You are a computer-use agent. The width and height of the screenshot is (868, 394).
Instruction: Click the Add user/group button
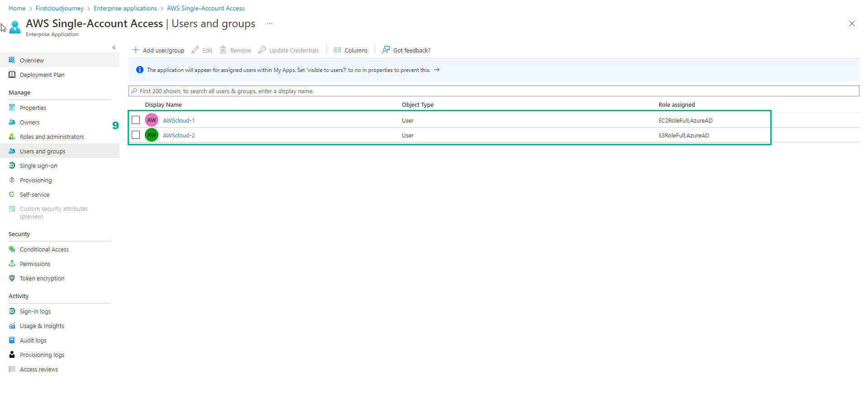tap(158, 50)
